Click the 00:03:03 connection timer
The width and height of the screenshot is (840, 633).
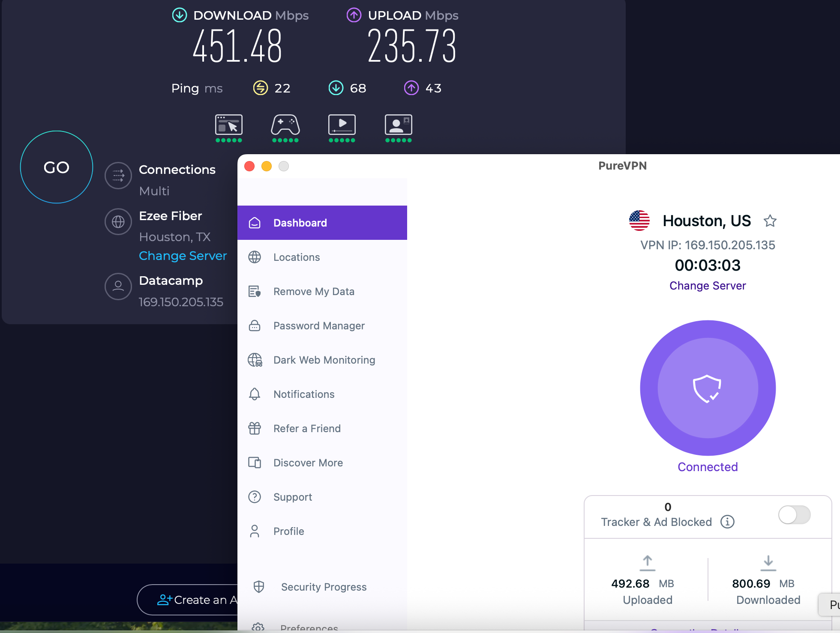[x=708, y=265]
